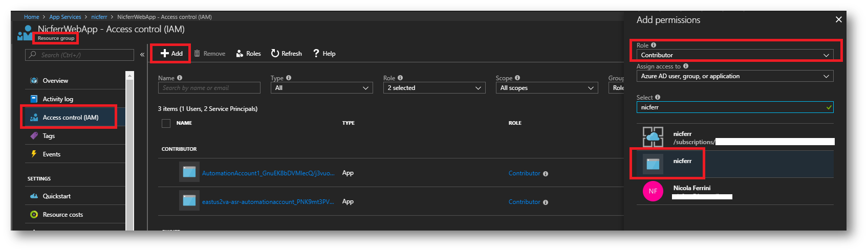Screen dimensions: 868x252
Task: Click the ROLE column header
Action: click(515, 123)
